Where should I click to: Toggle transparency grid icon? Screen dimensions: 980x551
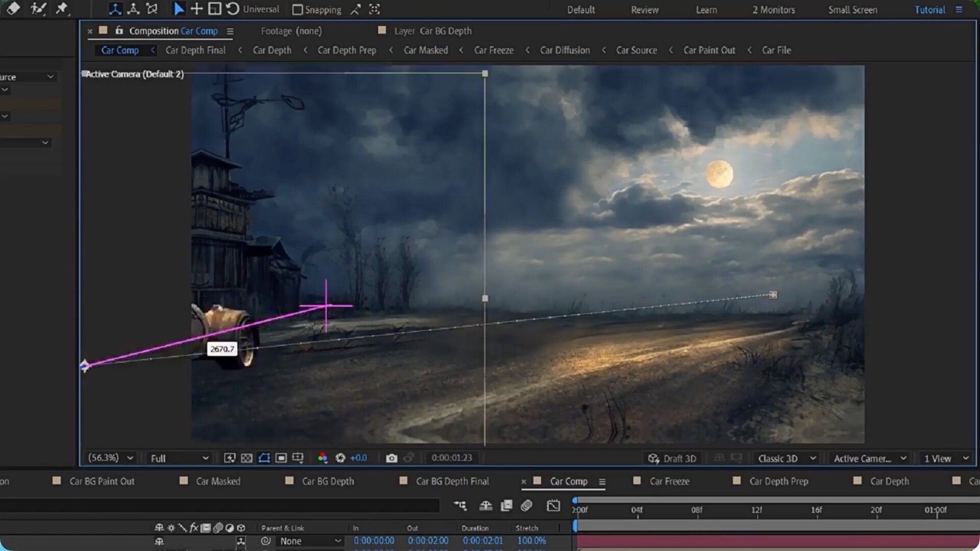247,458
